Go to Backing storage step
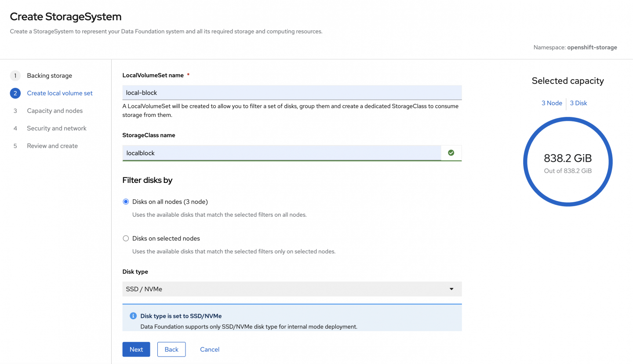 (x=49, y=76)
